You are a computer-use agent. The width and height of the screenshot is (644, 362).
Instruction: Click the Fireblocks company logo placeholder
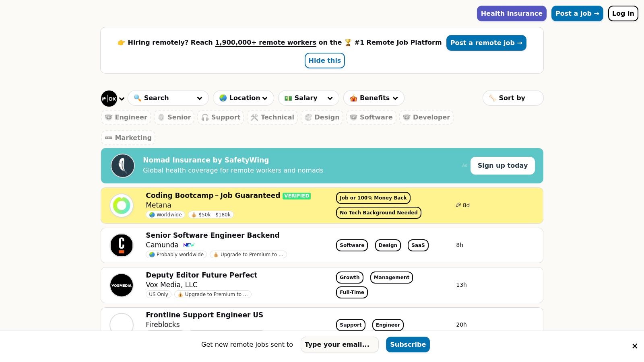(122, 323)
